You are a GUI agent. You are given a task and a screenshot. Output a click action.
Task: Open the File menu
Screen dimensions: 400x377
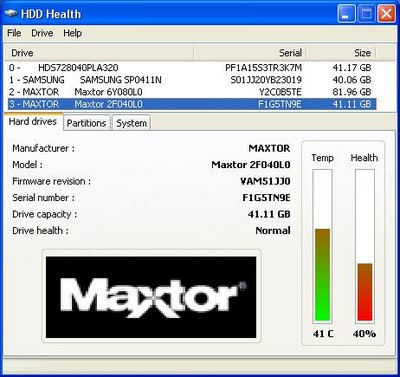[14, 33]
